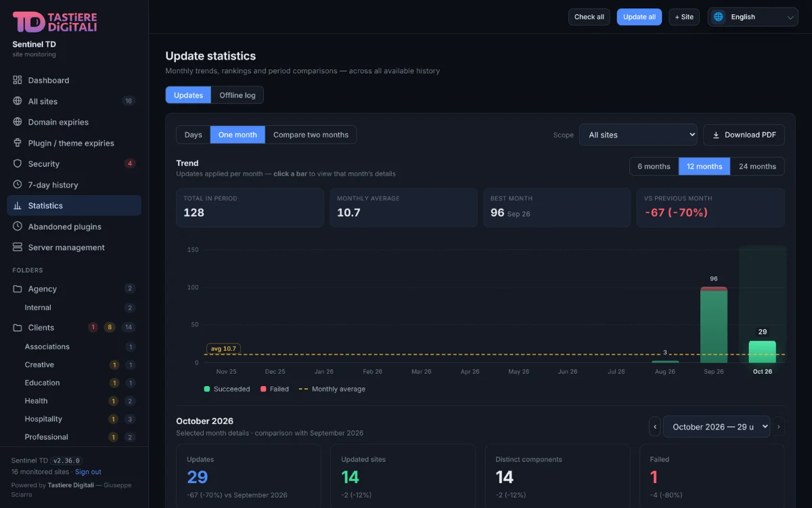Click the language globe icon in header
The image size is (812, 508).
tap(719, 17)
